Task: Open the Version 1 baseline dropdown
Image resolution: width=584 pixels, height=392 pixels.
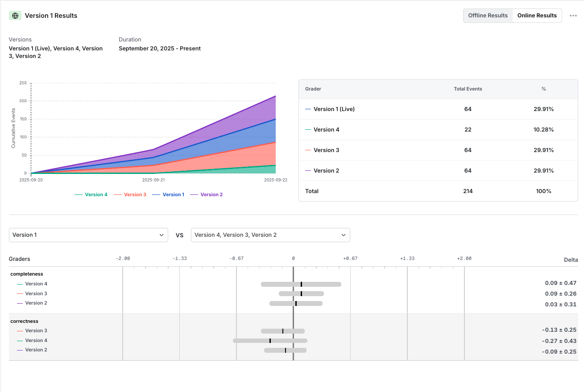Action: [x=88, y=235]
